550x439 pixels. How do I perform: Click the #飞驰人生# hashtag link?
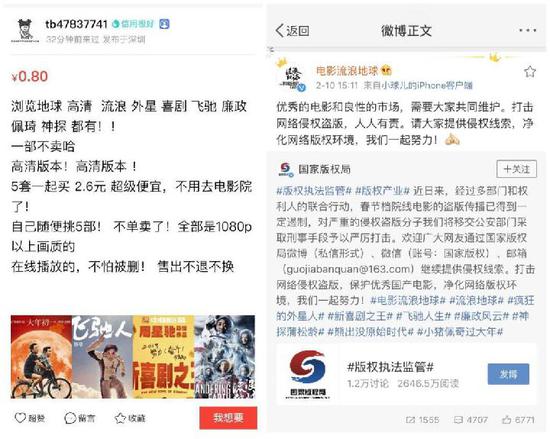click(x=423, y=316)
